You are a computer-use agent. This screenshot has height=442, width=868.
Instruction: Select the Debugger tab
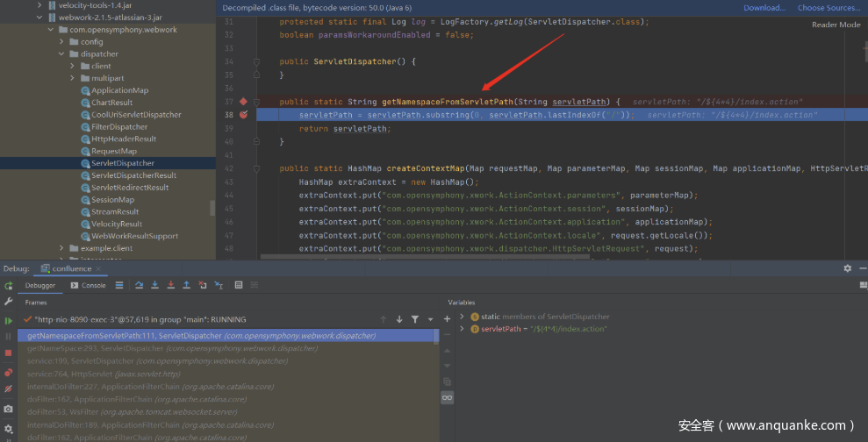coord(40,285)
